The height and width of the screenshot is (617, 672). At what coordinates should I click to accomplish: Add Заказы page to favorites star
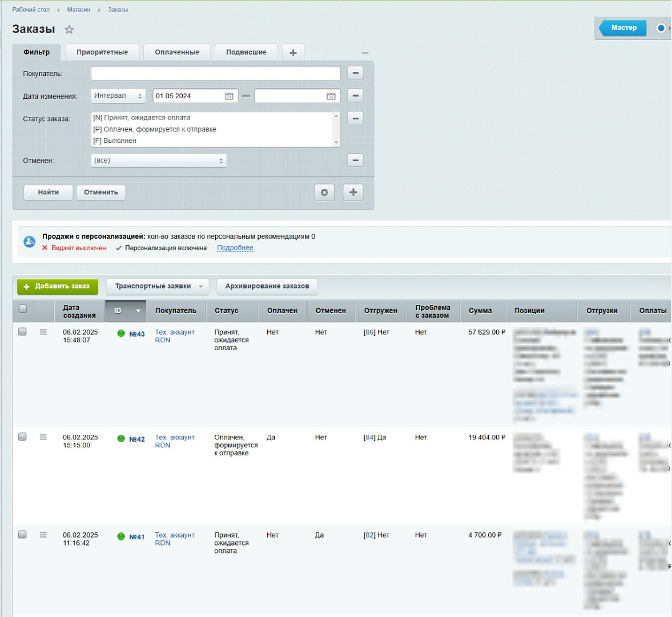pyautogui.click(x=69, y=30)
